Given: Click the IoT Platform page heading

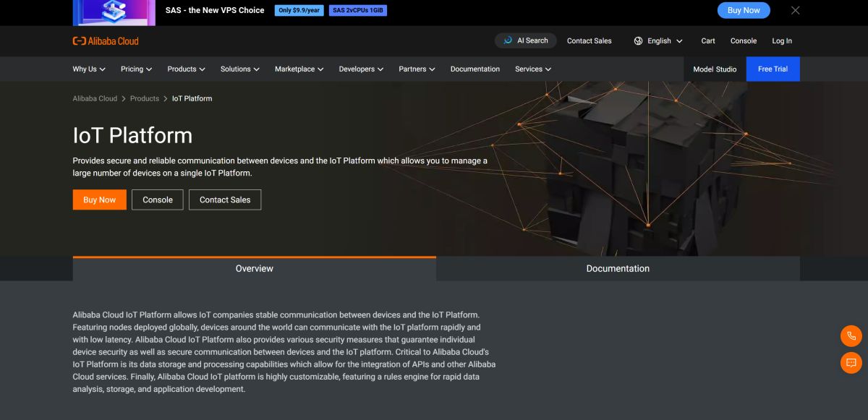Looking at the screenshot, I should tap(132, 135).
